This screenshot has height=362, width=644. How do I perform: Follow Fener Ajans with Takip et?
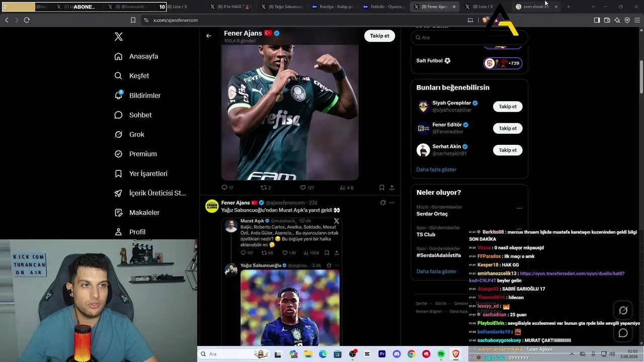coord(379,36)
